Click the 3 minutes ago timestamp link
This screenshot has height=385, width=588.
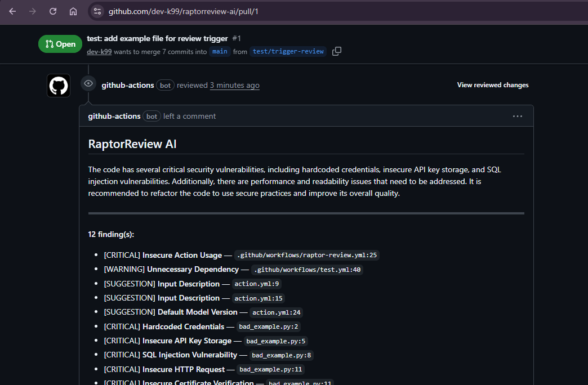point(234,85)
